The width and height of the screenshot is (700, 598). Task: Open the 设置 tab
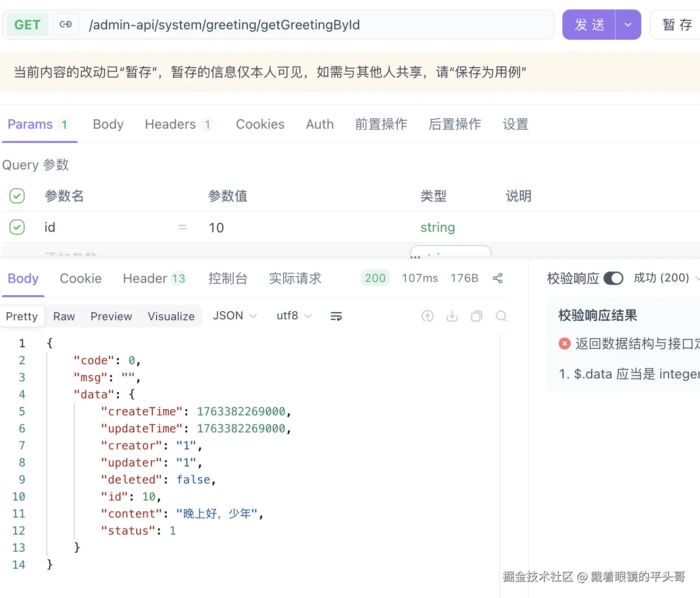[516, 124]
